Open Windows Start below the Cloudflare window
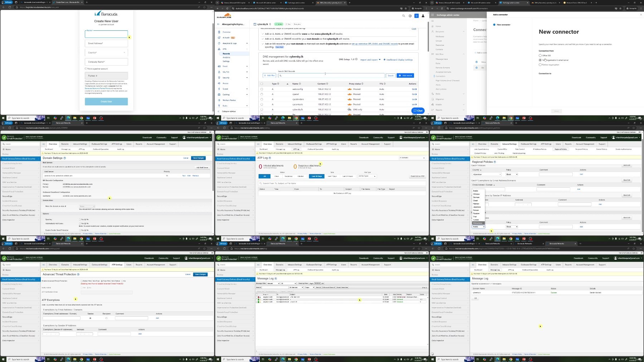The image size is (644, 362). pyautogui.click(x=218, y=118)
